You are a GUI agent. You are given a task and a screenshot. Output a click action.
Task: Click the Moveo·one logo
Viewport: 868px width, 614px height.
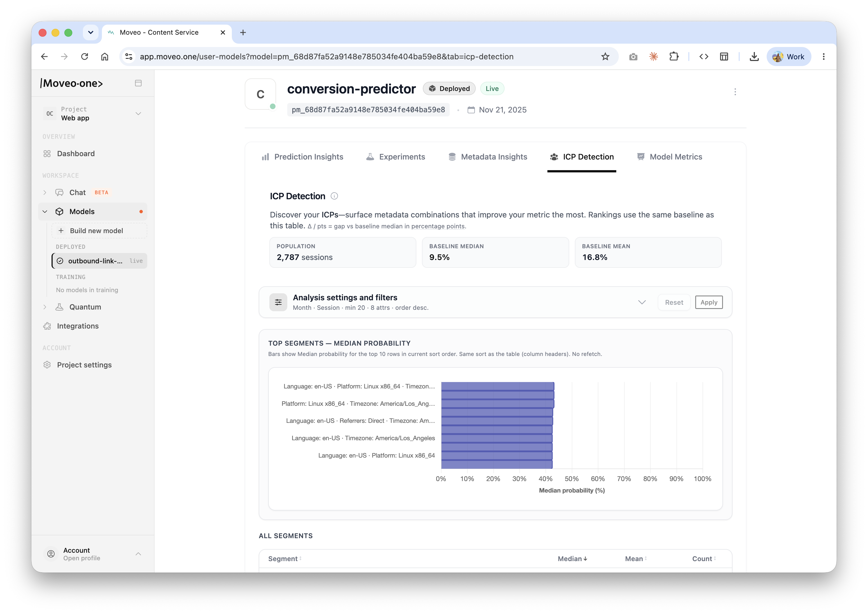71,83
